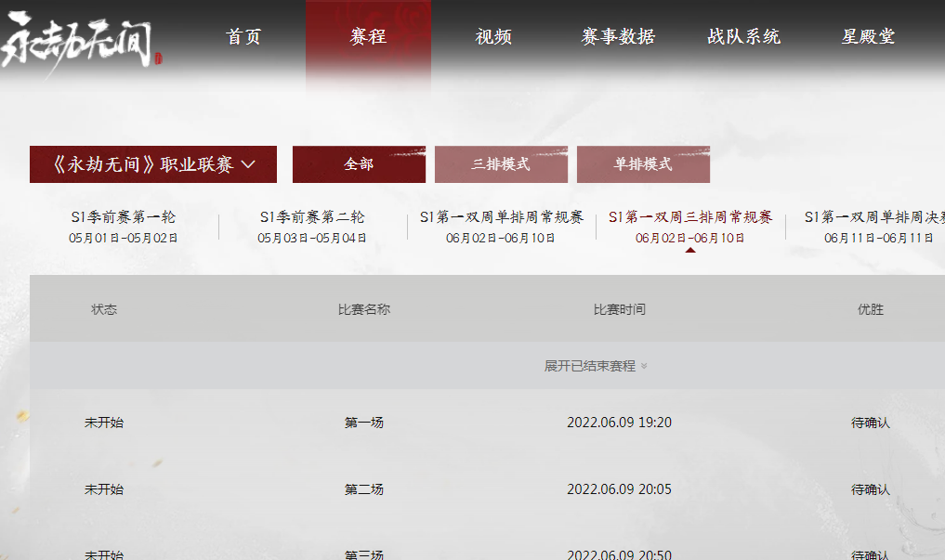This screenshot has height=560, width=945.
Task: Click the 比赛时间 column header
Action: pos(620,309)
